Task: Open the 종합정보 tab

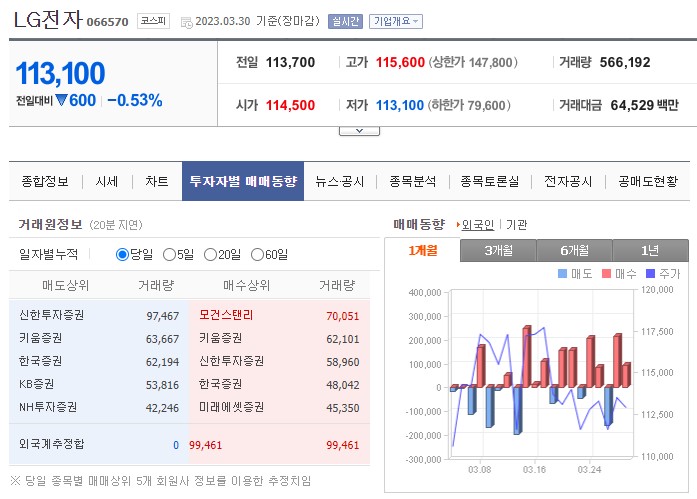Action: pyautogui.click(x=45, y=181)
